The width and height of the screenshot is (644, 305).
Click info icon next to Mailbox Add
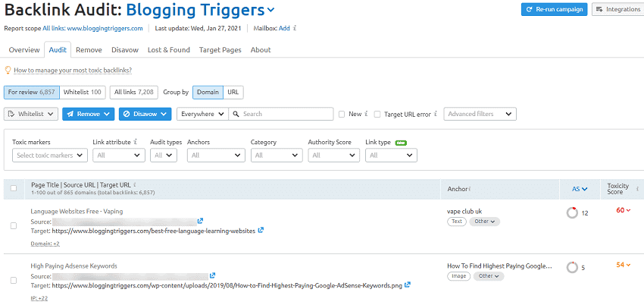click(x=295, y=28)
